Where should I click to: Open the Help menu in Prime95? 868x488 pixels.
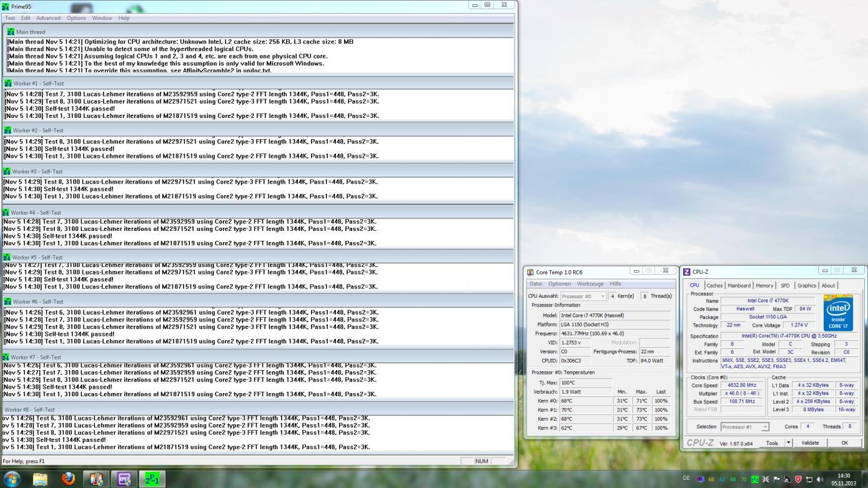click(x=124, y=18)
